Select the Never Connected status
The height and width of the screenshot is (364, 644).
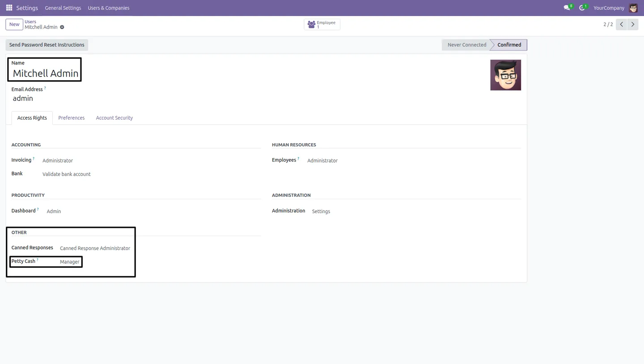(466, 45)
